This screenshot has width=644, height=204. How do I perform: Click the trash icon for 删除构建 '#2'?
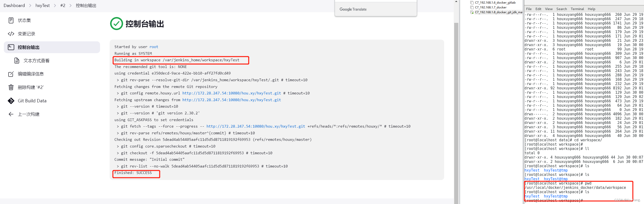click(x=11, y=87)
